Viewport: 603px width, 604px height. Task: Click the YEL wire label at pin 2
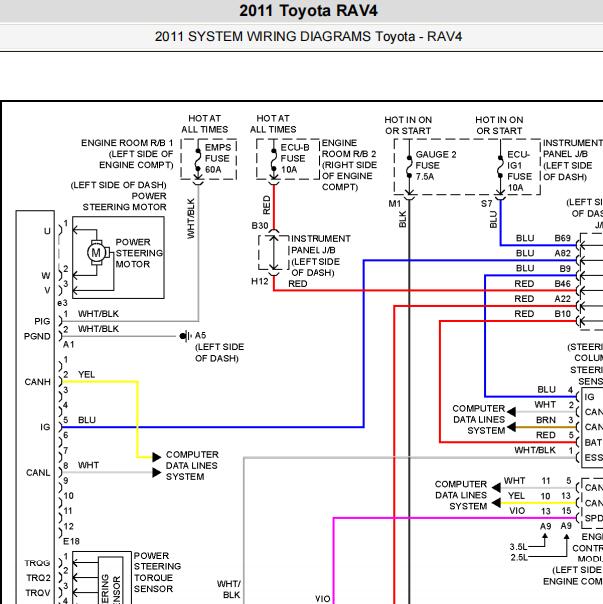click(x=86, y=374)
